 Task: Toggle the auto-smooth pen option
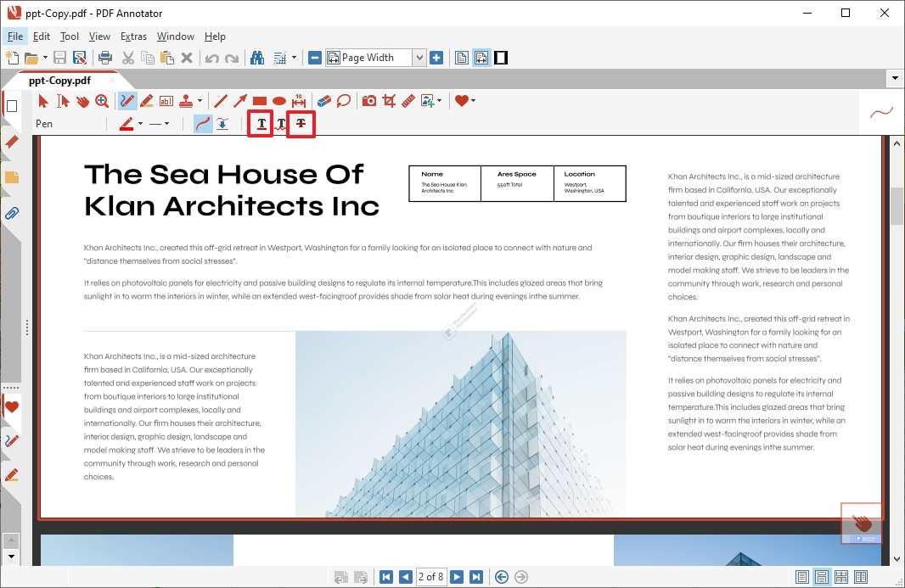(222, 124)
